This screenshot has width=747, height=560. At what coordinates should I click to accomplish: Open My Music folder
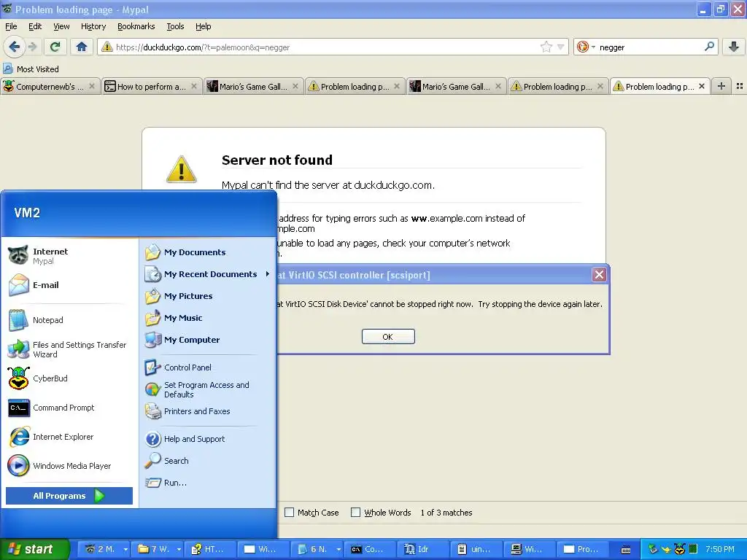tap(183, 318)
